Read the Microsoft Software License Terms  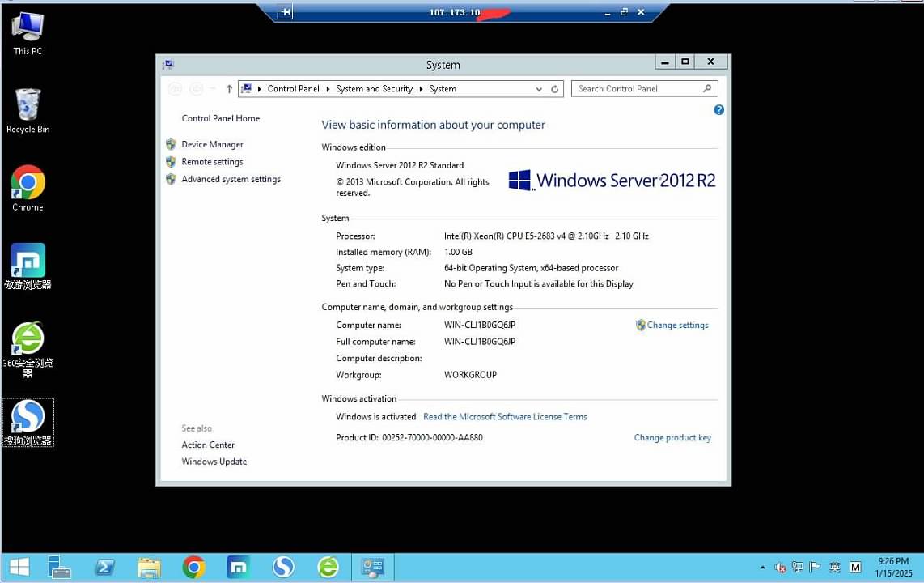point(505,416)
